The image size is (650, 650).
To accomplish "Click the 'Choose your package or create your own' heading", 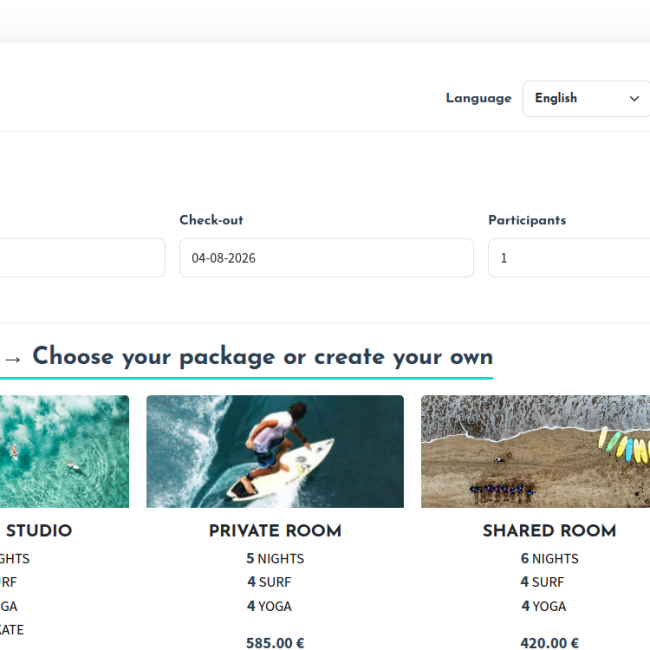I will pos(263,357).
